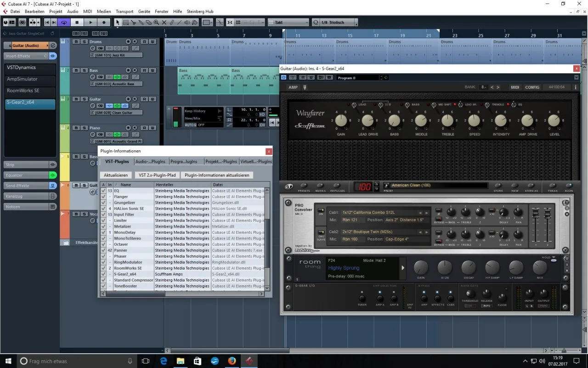
Task: Switch to the Audio-PlugIns tab
Action: pos(151,161)
